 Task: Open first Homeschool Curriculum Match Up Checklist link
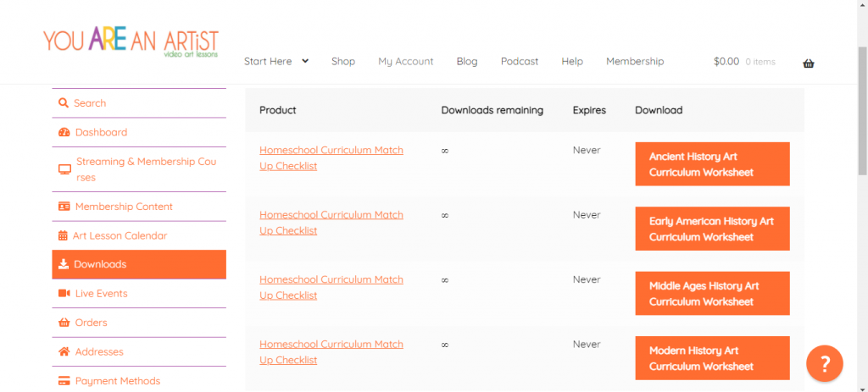point(331,158)
